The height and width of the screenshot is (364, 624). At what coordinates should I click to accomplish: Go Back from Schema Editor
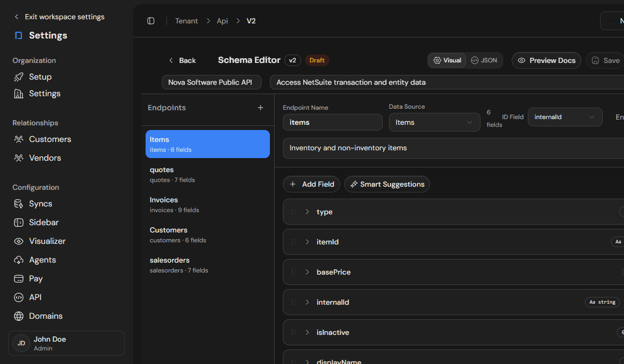click(182, 60)
